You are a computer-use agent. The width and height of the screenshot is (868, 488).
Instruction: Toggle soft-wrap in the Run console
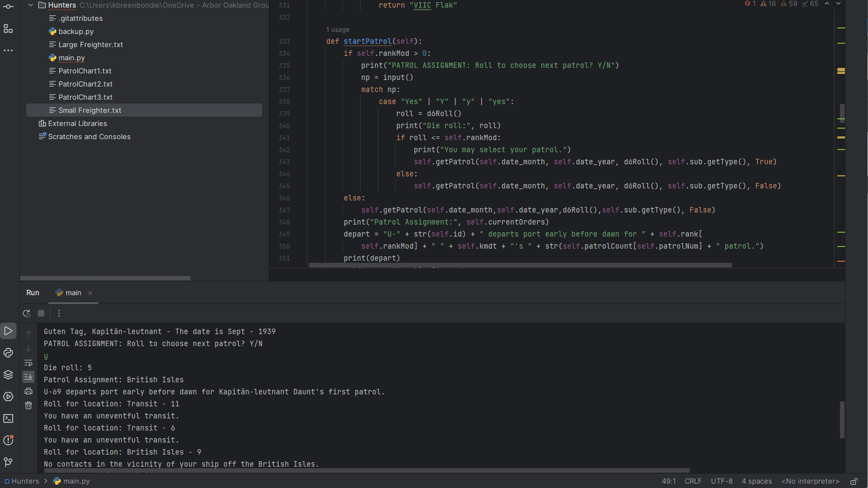click(28, 363)
